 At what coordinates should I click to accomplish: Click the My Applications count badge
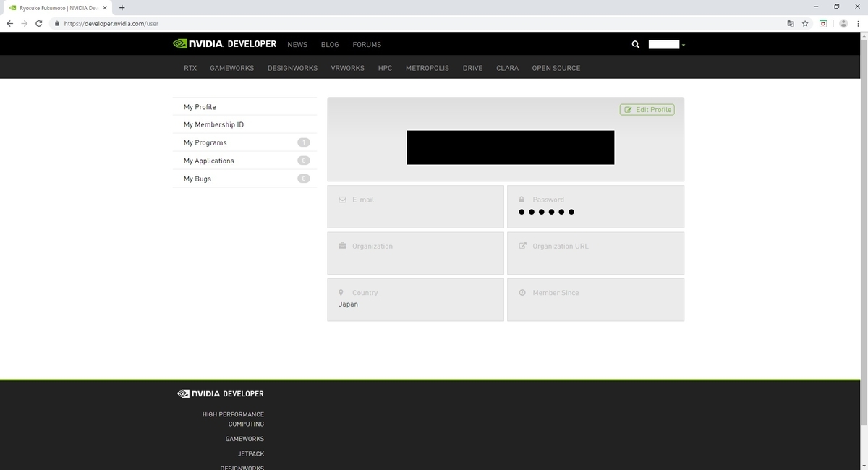[304, 161]
